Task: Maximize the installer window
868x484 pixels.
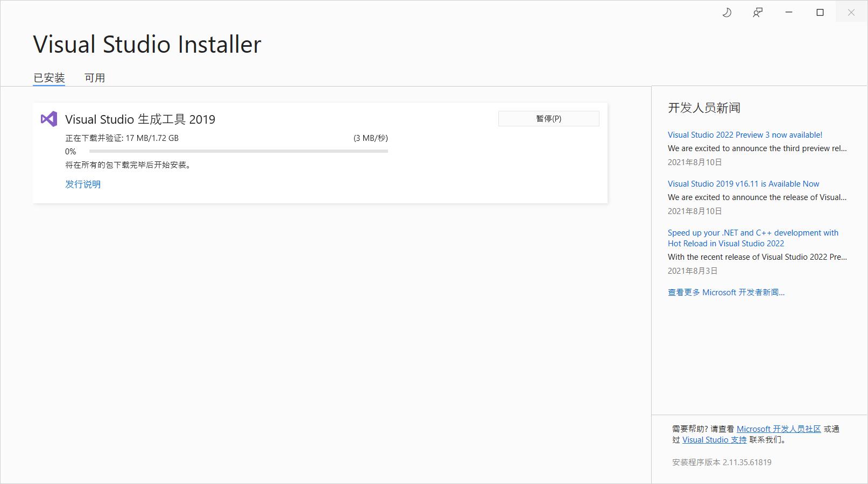Action: tap(820, 12)
